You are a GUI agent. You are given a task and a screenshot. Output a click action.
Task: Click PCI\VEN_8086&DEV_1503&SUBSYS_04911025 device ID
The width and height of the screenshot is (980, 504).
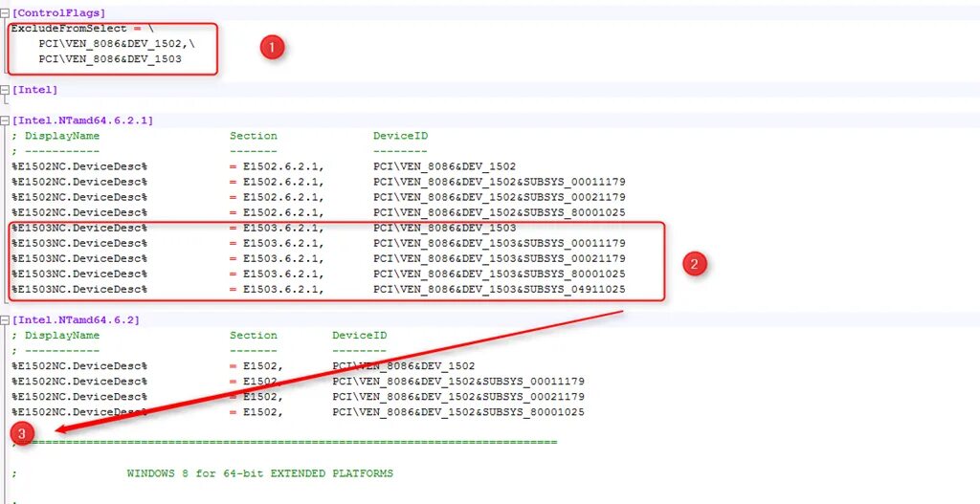click(x=500, y=289)
